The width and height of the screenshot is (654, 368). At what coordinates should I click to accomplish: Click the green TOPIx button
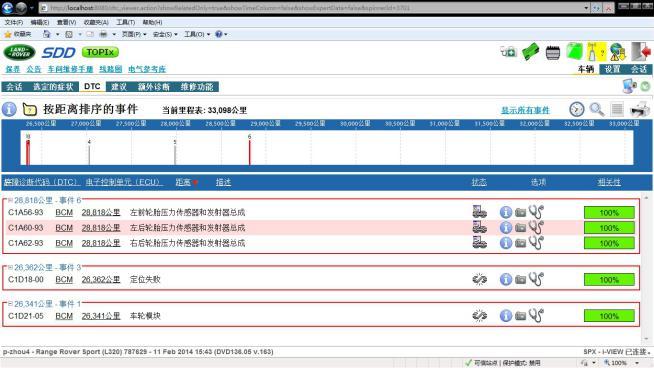(x=101, y=52)
